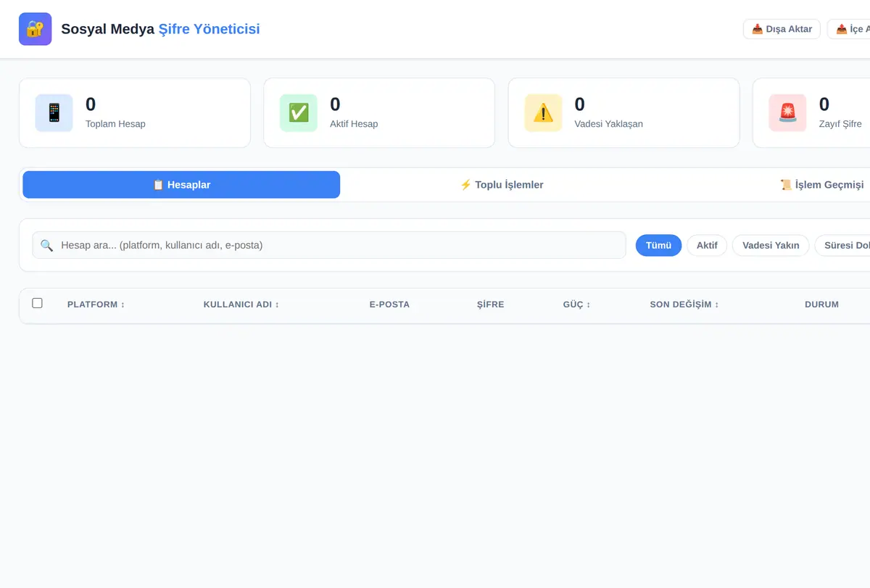
Task: Click the ŞİFRE column header
Action: click(490, 305)
